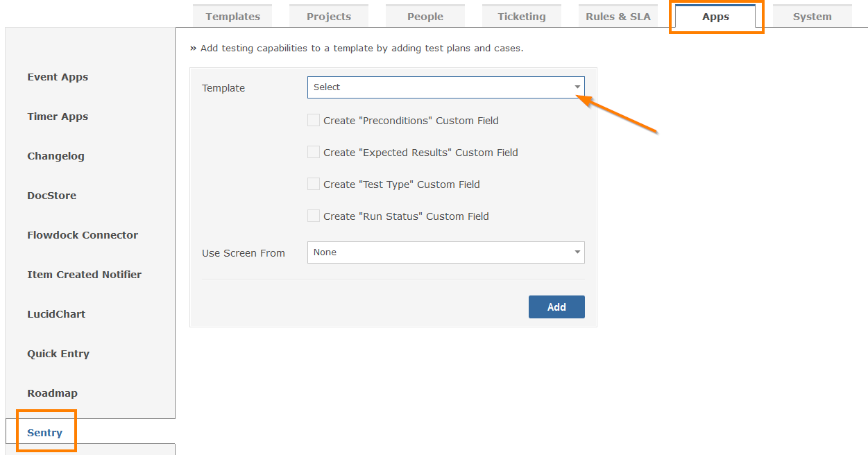Click the "Template" field label
Screen dimensions: 868x455
[x=223, y=88]
